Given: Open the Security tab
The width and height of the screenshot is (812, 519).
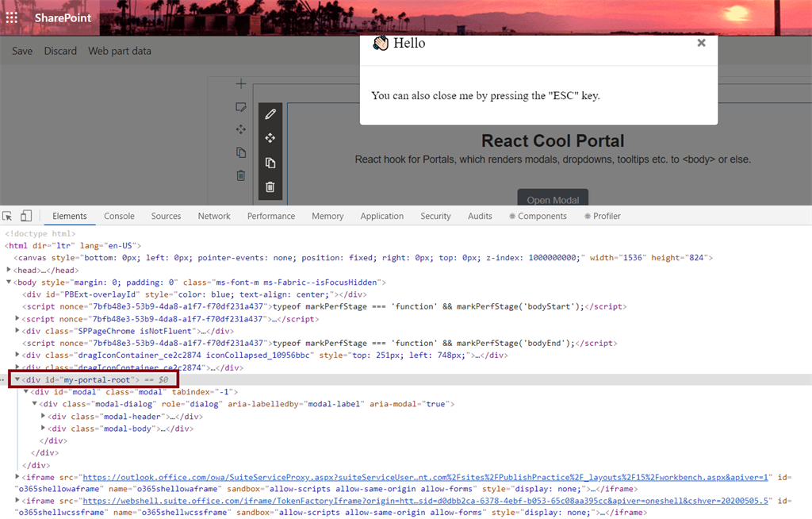Looking at the screenshot, I should point(435,216).
